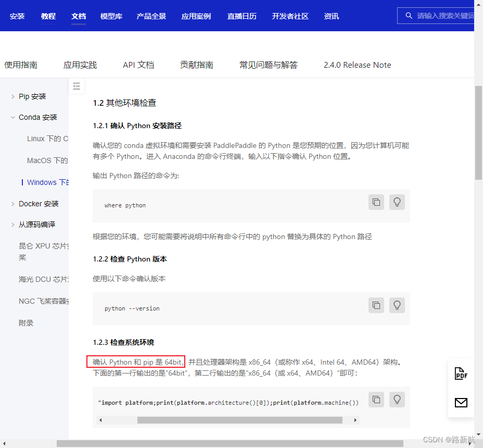Download the page as PDF

coord(461,374)
